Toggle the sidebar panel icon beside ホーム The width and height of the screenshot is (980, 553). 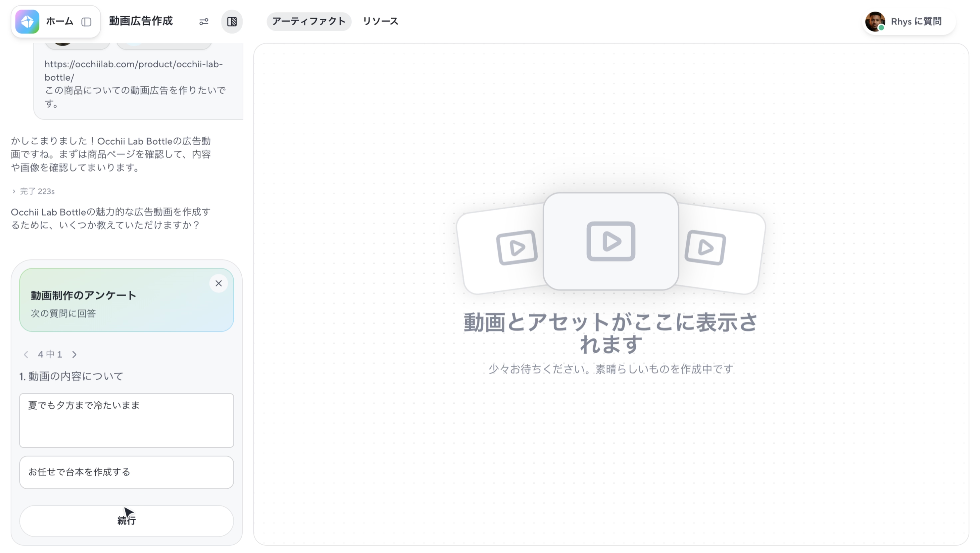[x=86, y=22]
